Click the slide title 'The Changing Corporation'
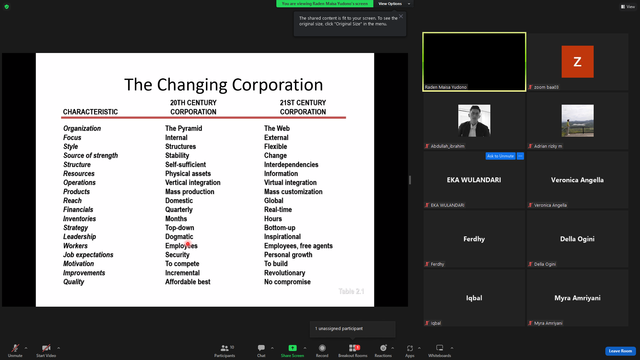Viewport: 640px width, 360px height. pyautogui.click(x=223, y=85)
